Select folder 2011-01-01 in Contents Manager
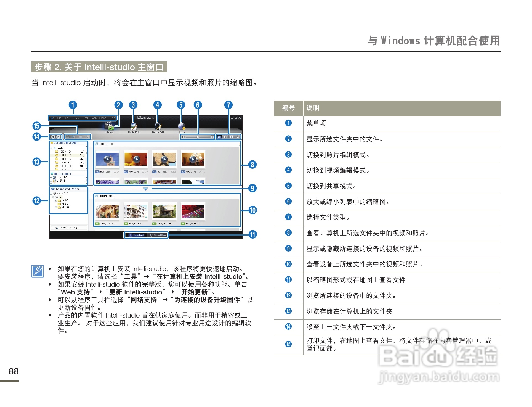Viewport: 532px width, 407px height. (x=70, y=155)
